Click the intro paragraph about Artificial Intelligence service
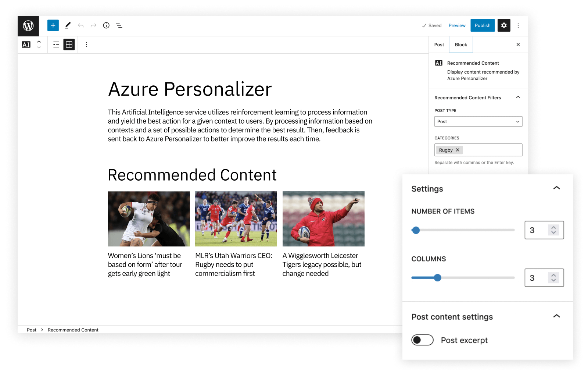This screenshot has width=588, height=373. tap(240, 125)
